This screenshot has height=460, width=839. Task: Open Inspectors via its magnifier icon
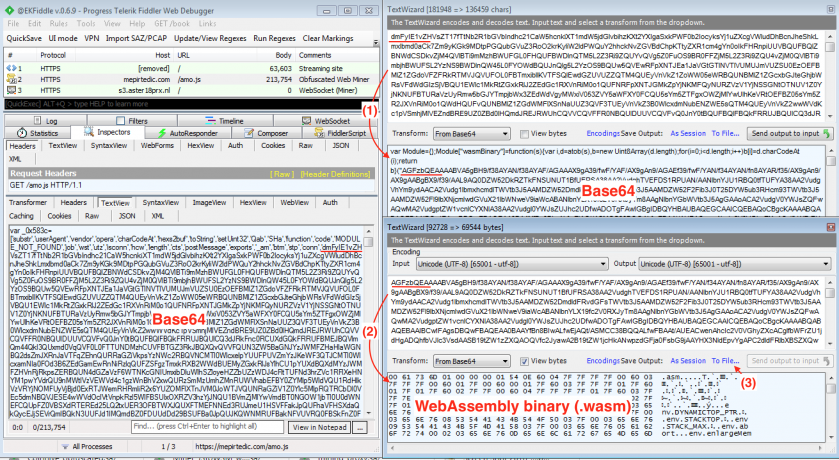click(89, 132)
